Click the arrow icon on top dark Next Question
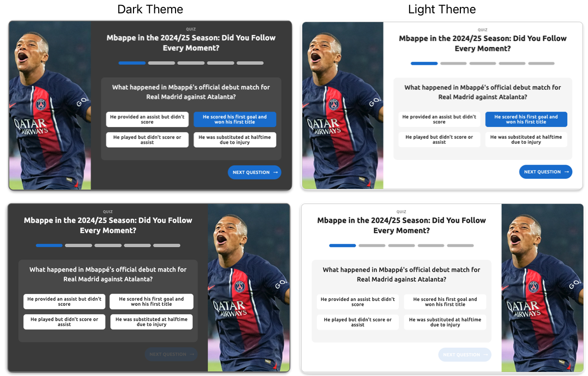 point(275,172)
